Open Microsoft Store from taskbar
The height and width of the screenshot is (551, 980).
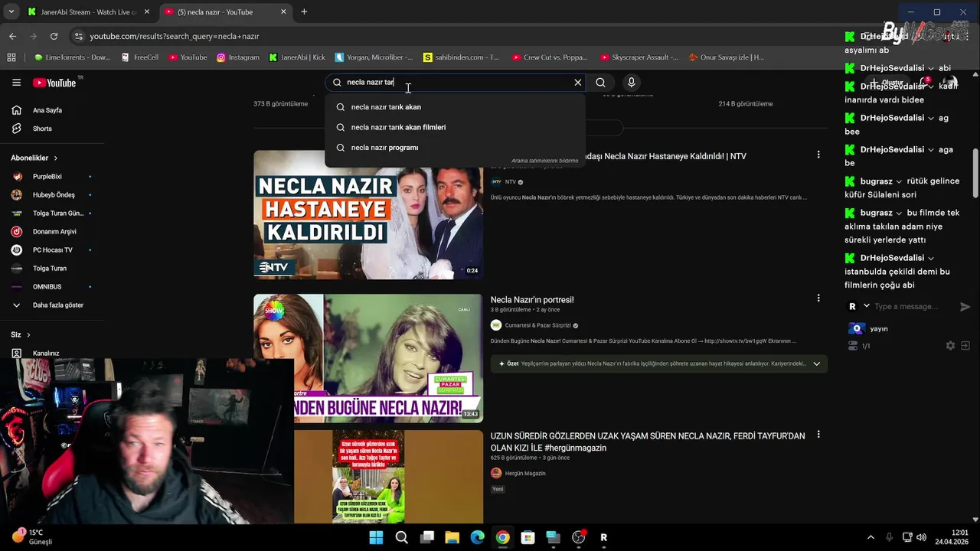528,537
